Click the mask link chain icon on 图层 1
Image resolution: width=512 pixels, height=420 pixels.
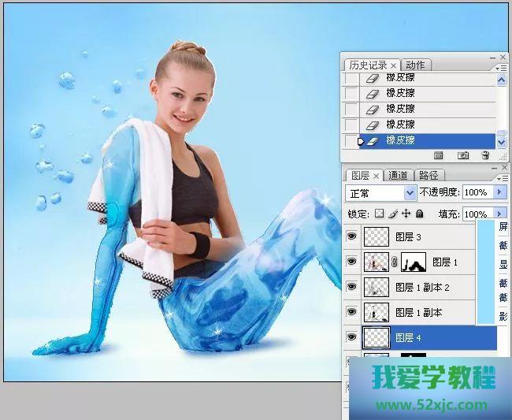coord(395,262)
